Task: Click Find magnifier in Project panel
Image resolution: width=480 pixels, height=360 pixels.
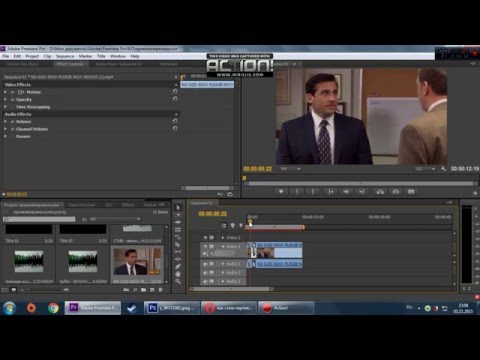Action: coord(135,290)
